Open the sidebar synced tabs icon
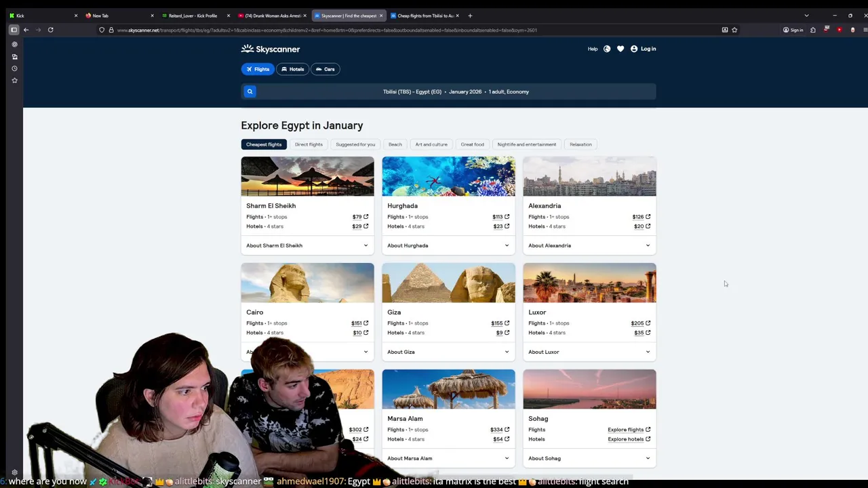This screenshot has width=868, height=488. tap(14, 56)
